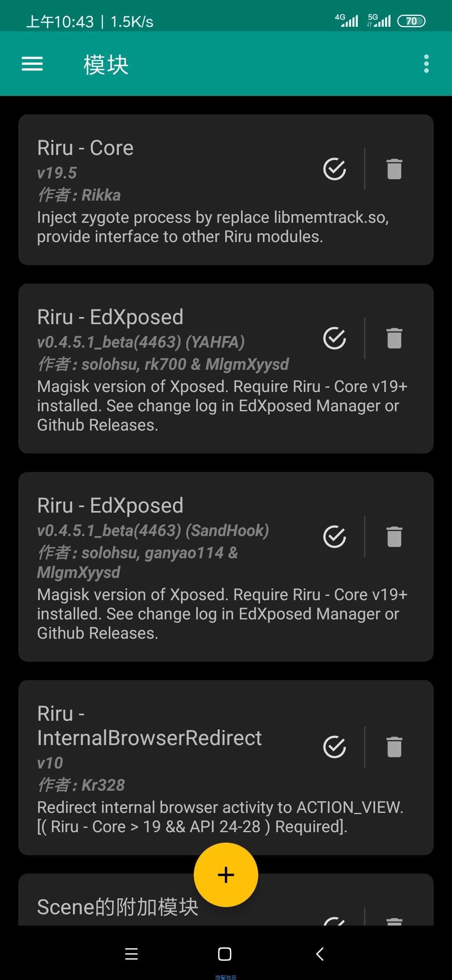
Task: Tap the yellow plus add-module button
Action: 226,875
